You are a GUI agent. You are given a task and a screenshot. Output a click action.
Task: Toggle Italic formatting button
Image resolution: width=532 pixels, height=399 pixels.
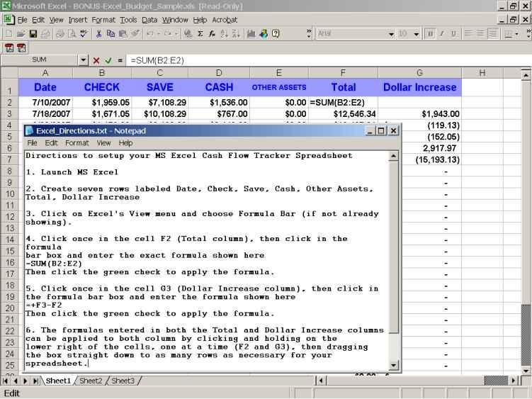tap(442, 33)
